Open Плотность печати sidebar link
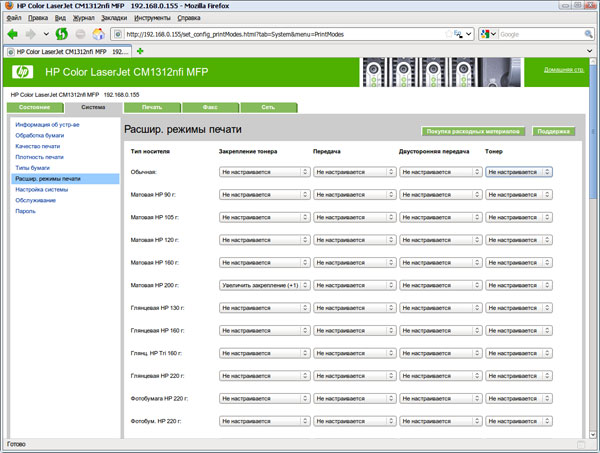This screenshot has height=453, width=600. 39,157
